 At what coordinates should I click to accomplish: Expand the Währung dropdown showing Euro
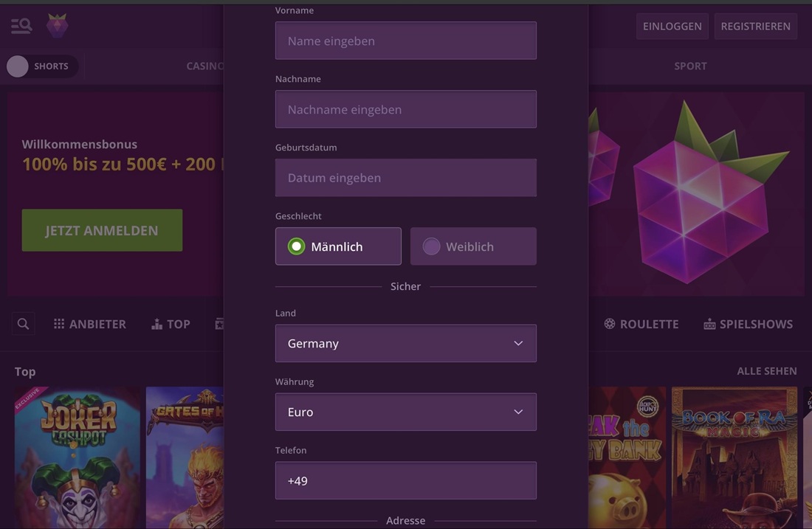(x=405, y=412)
